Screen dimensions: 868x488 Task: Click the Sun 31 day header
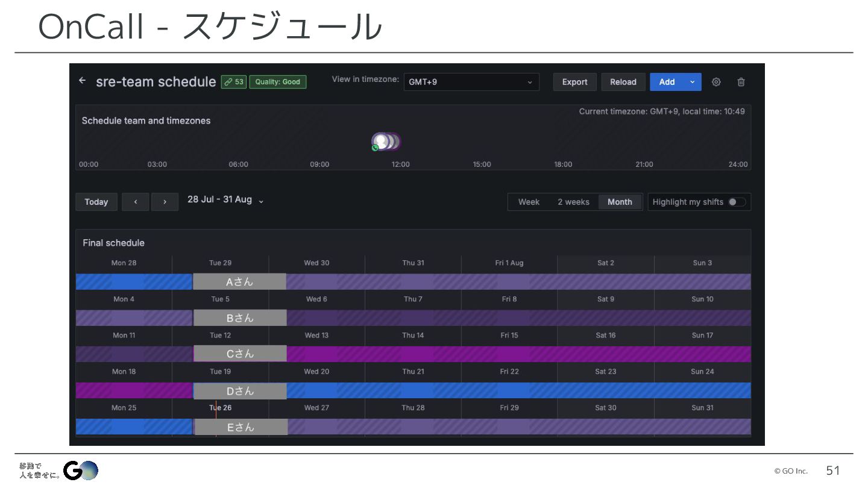[702, 408]
